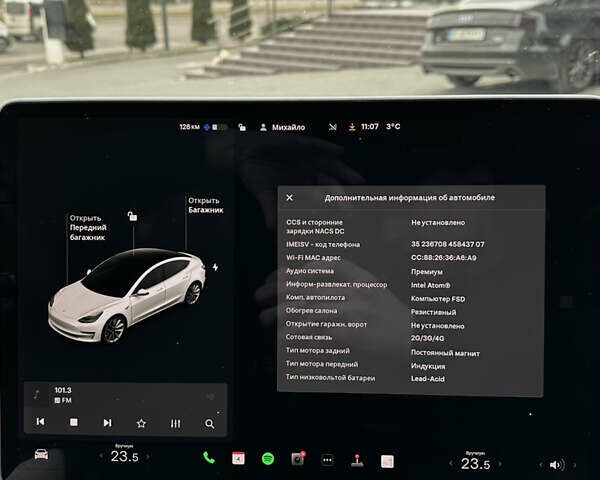The width and height of the screenshot is (600, 480).
Task: Open charge port via the lightning bolt
Action: [215, 267]
